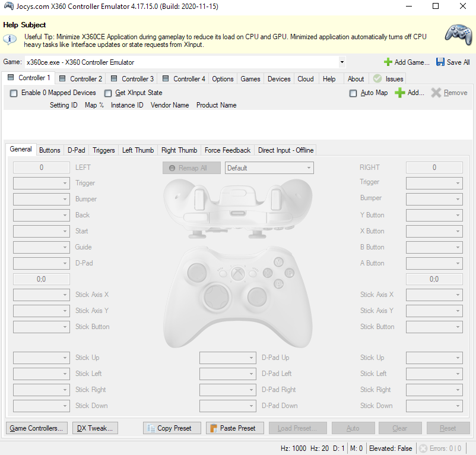Expand the D-Pad Down mapping dropdown
Screen dimensions: 476x455
228,406
